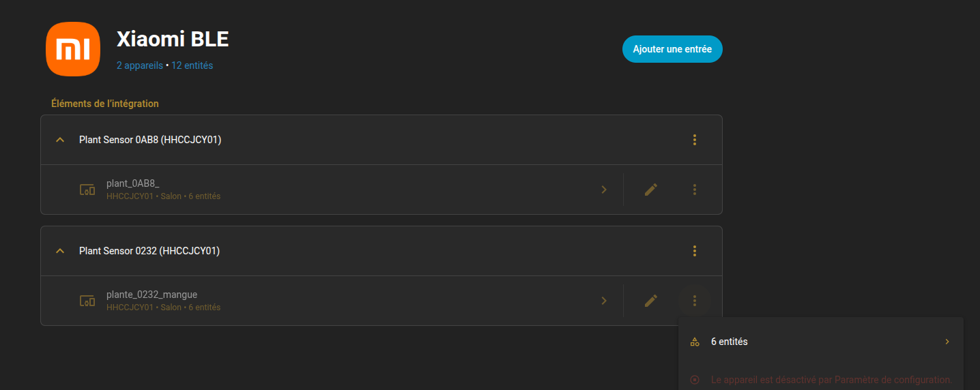Collapse the Plant Sensor 0AB8 section
980x390 pixels.
pos(60,140)
